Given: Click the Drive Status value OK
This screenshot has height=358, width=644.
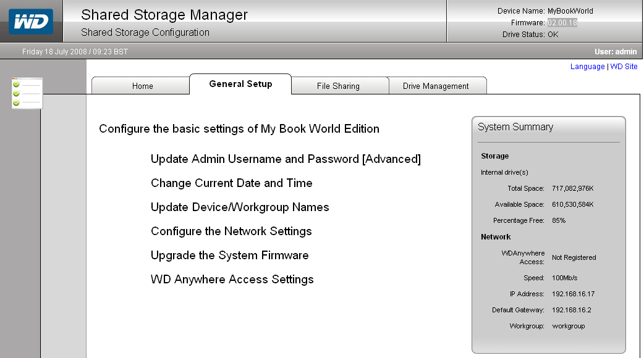Looking at the screenshot, I should tap(553, 35).
